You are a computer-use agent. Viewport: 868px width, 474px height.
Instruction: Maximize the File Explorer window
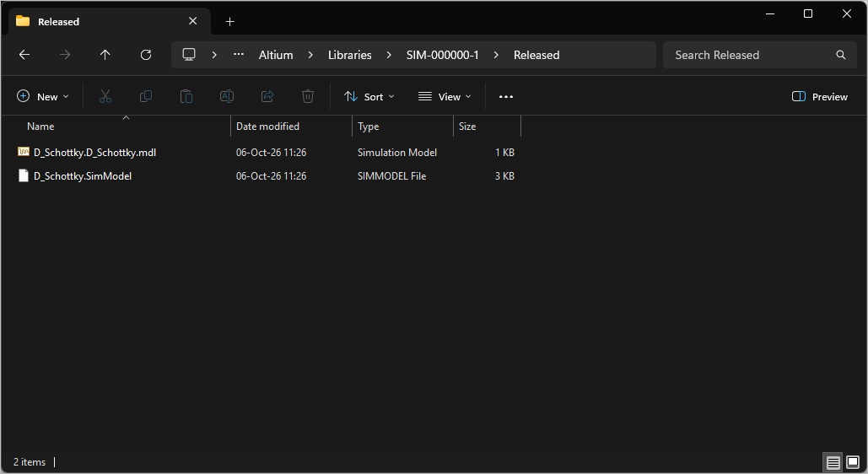click(808, 13)
